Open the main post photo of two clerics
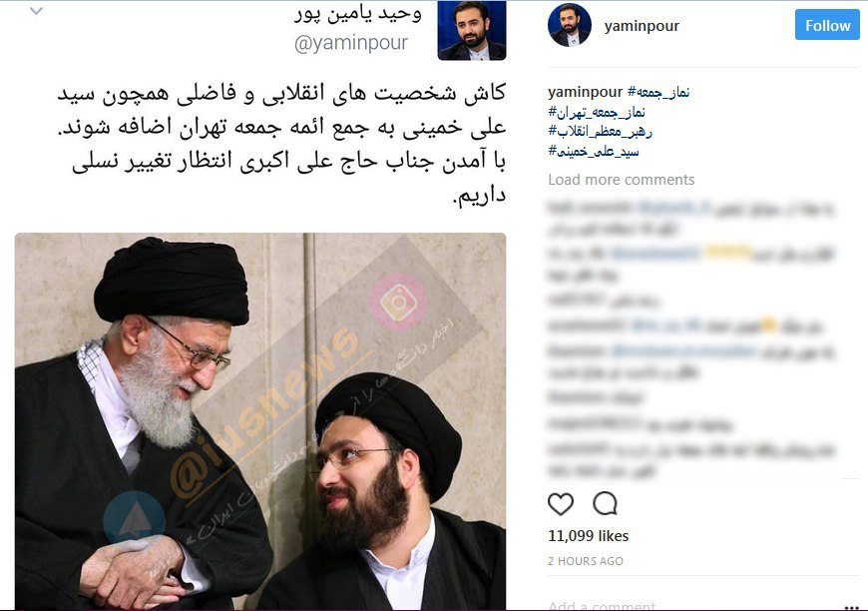868x611 pixels. click(260, 421)
